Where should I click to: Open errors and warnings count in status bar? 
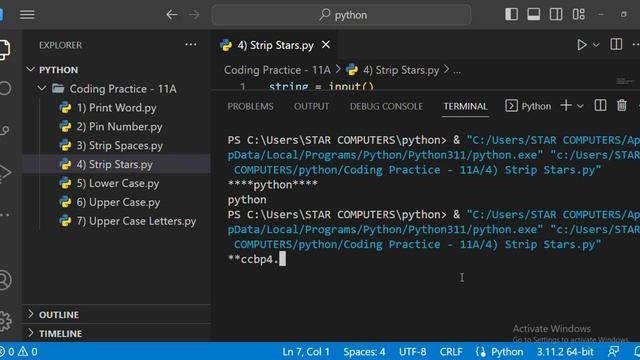tap(19, 351)
